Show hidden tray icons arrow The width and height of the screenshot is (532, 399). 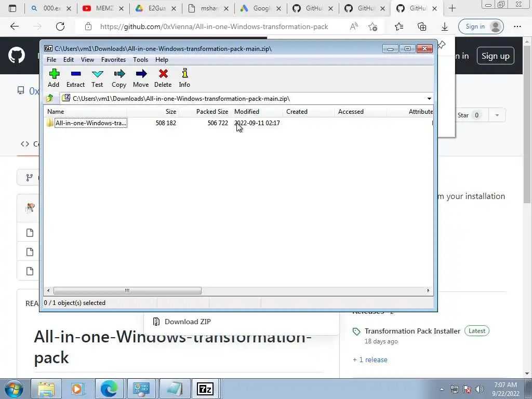(442, 389)
